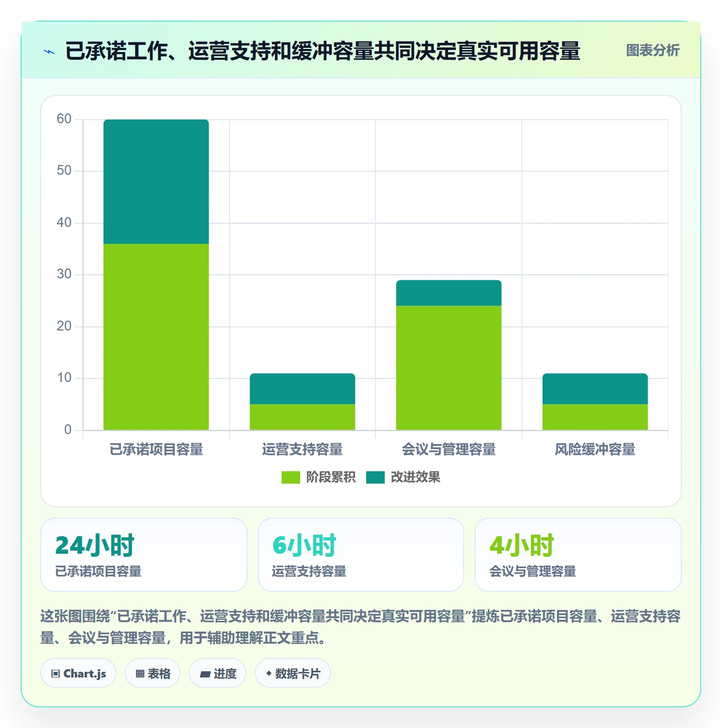Open the 6小时 运营支持容量 data card
Screen dimensions: 722x728
(361, 555)
